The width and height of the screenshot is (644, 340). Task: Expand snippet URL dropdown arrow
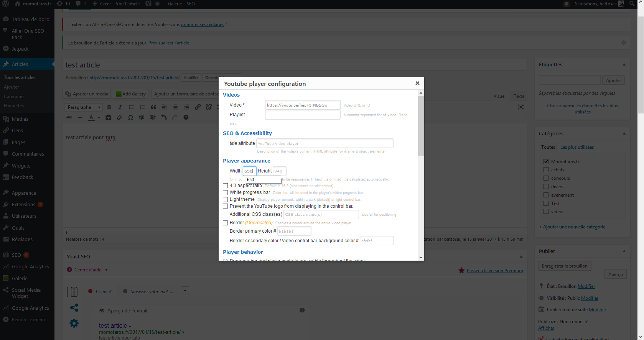[183, 332]
